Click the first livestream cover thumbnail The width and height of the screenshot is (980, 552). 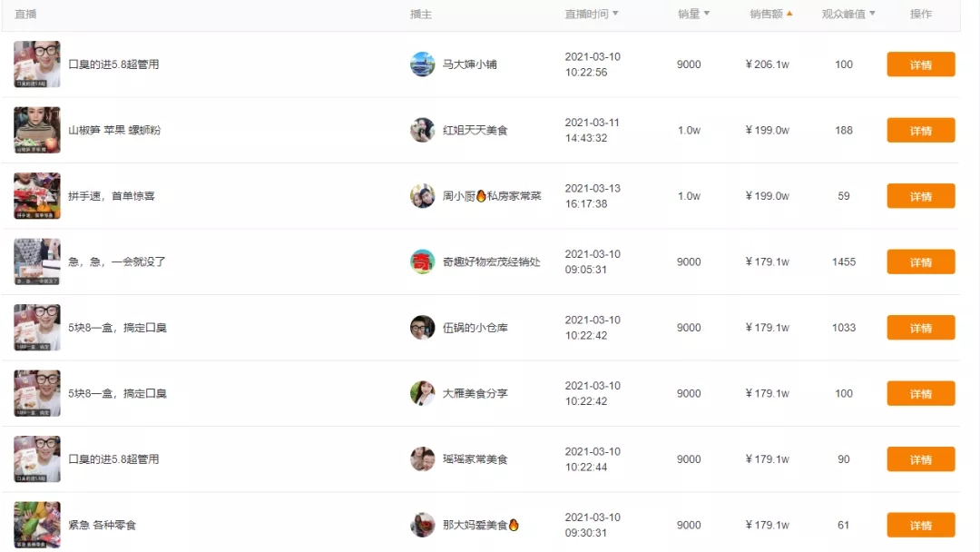tap(36, 64)
